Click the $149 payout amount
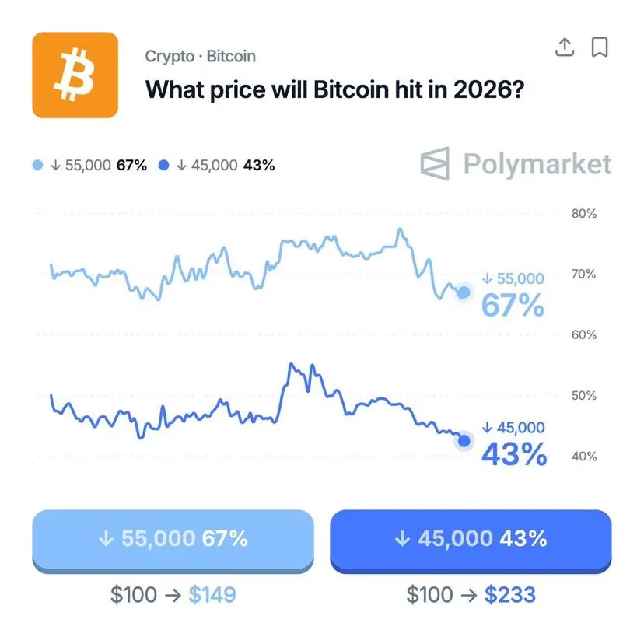 212,595
